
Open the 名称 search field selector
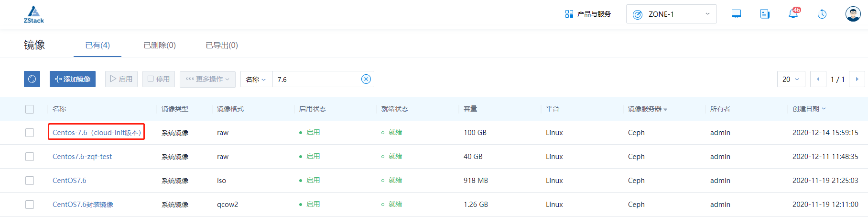pyautogui.click(x=256, y=80)
